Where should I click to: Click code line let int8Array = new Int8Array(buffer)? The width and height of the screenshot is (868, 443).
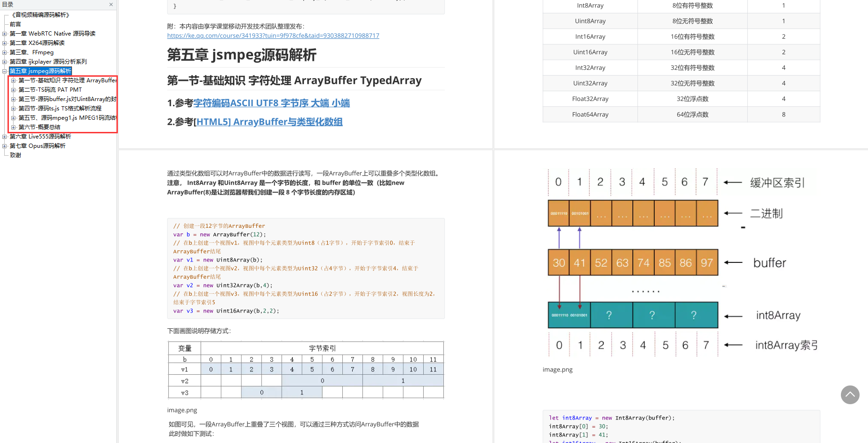612,418
